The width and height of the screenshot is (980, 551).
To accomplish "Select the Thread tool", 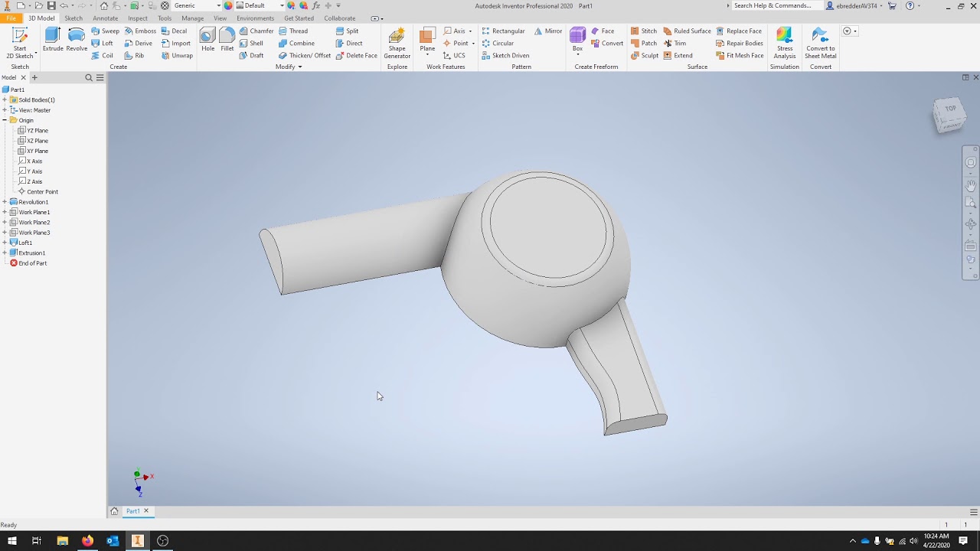I will [293, 31].
